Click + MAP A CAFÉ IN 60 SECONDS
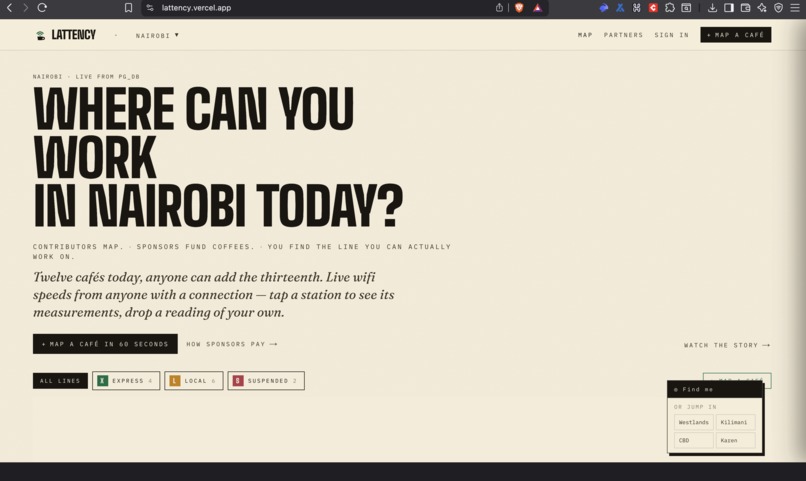Viewport: 806px width, 481px height. [x=105, y=344]
